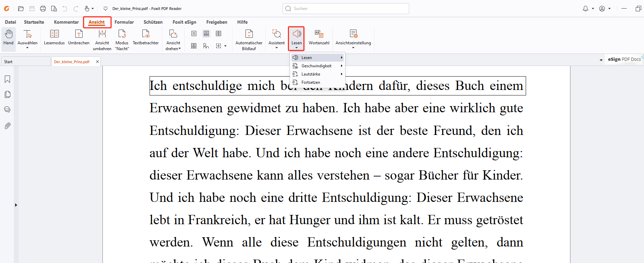
Task: Switch to the Kommentar tab
Action: pos(66,22)
